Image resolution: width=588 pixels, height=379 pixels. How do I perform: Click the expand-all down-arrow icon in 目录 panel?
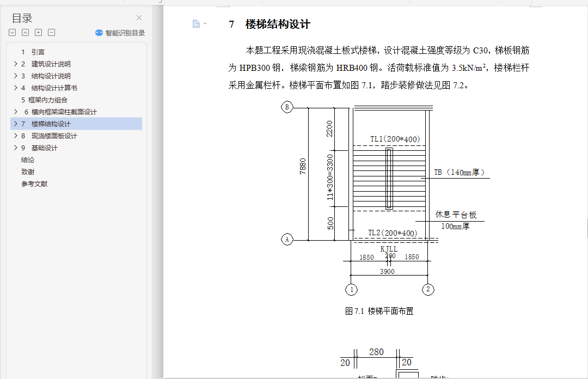[13, 33]
